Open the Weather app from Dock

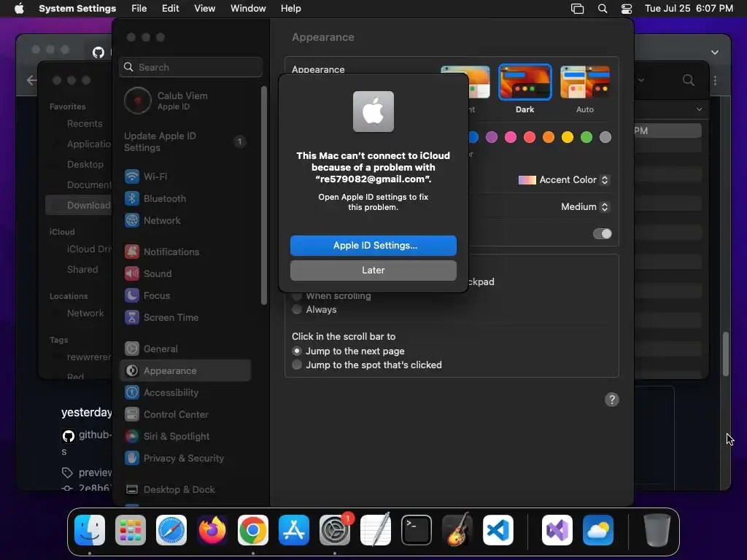(598, 530)
